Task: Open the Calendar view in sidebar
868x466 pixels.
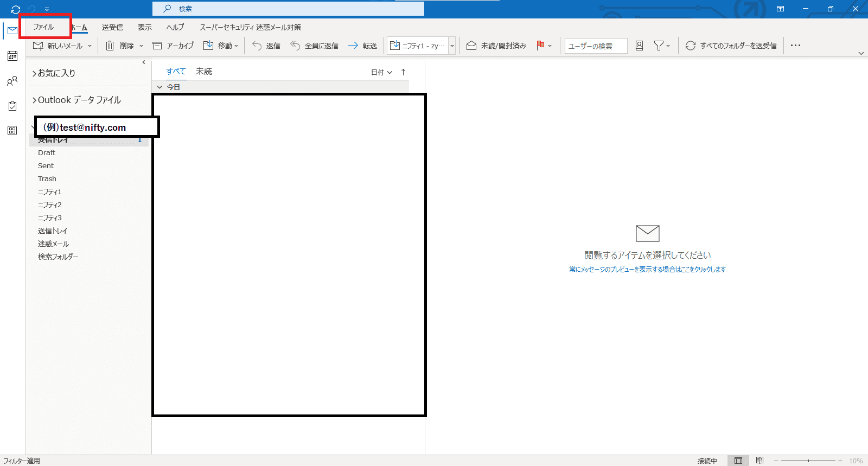Action: tap(12, 56)
